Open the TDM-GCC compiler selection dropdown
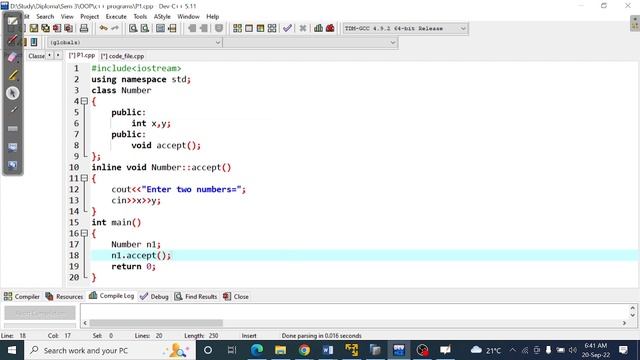The height and width of the screenshot is (360, 640). pyautogui.click(x=463, y=29)
